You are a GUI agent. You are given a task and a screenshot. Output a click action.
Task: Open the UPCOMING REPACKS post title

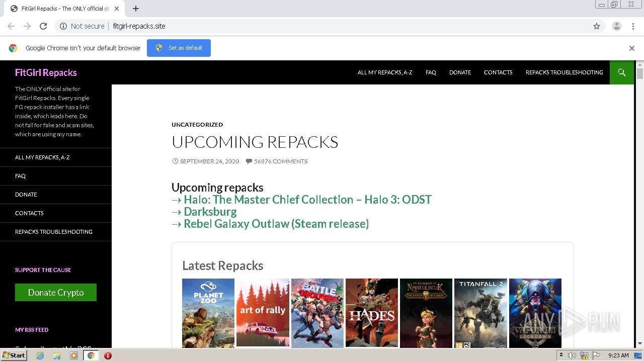pyautogui.click(x=255, y=142)
